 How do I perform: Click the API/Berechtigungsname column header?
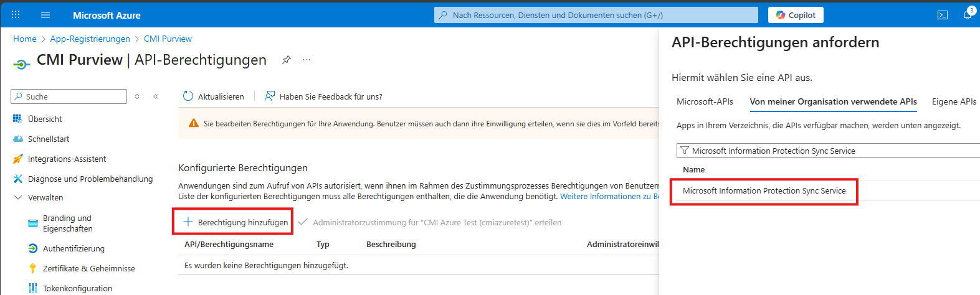point(229,245)
